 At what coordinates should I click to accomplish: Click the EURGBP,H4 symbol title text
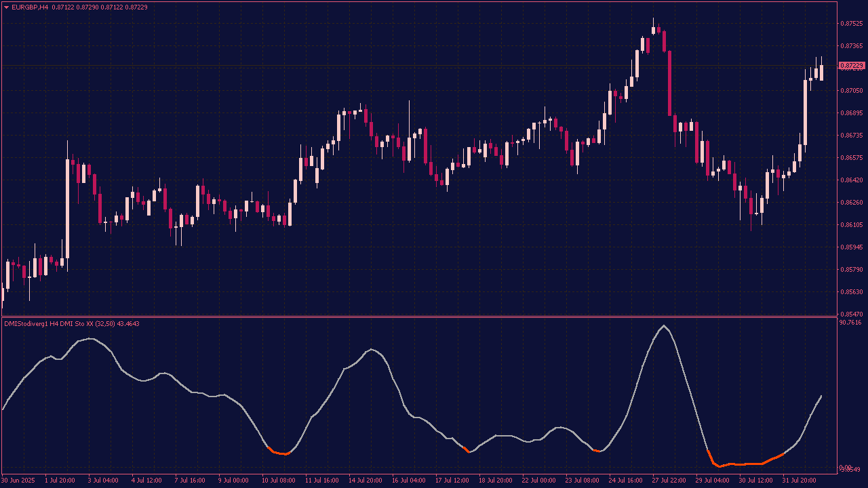[x=30, y=7]
